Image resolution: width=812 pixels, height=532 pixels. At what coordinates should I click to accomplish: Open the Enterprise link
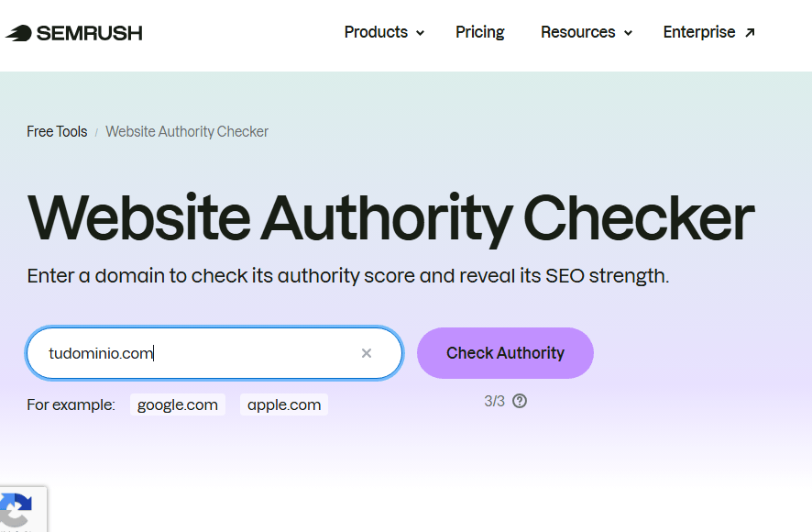click(x=699, y=32)
